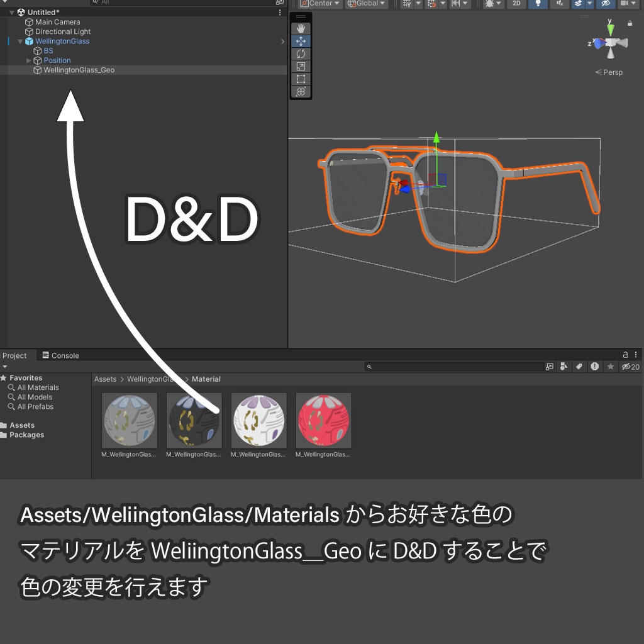The width and height of the screenshot is (644, 644).
Task: Mute Scene view audio
Action: [x=560, y=4]
